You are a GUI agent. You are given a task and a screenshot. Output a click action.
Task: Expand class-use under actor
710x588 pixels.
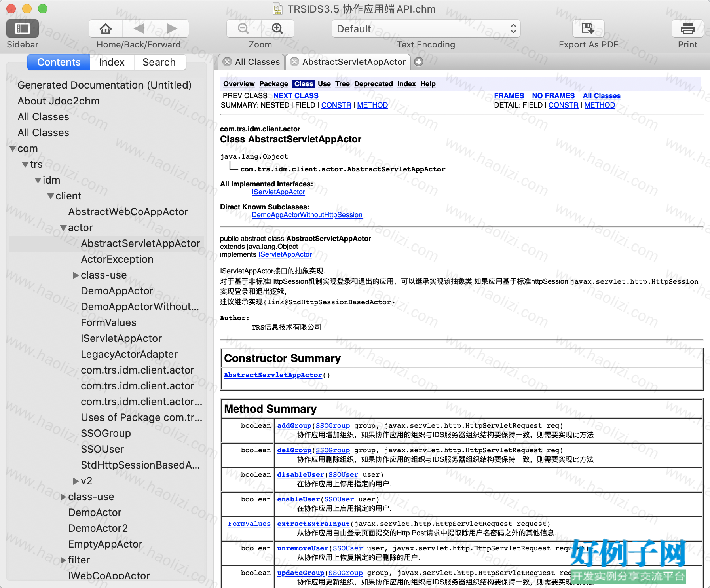pyautogui.click(x=76, y=275)
